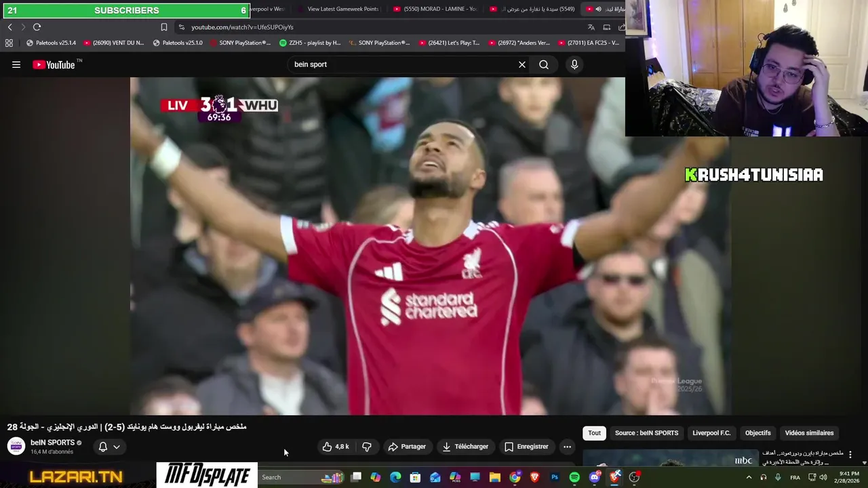The image size is (868, 488).
Task: Save video with Enregistrer button
Action: (526, 447)
